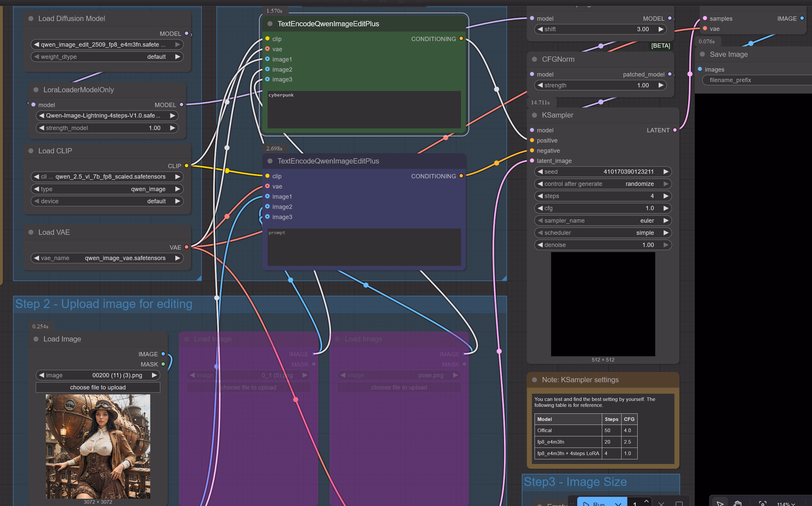Increase strength_model with right arrow
Screen dimensions: 812x506
coord(172,128)
